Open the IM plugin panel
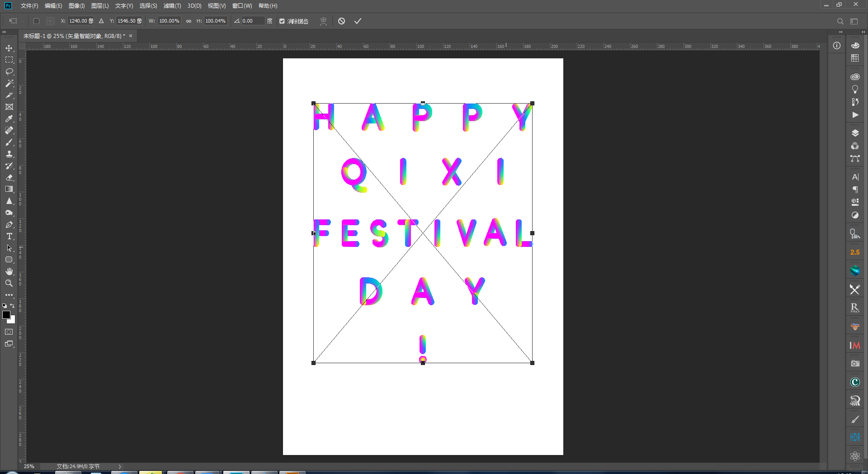This screenshot has width=868, height=474. pyautogui.click(x=855, y=346)
